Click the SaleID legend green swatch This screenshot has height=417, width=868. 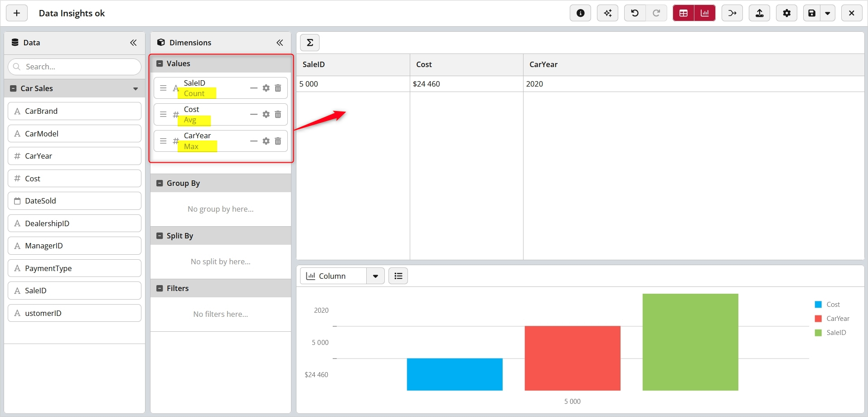pyautogui.click(x=818, y=333)
